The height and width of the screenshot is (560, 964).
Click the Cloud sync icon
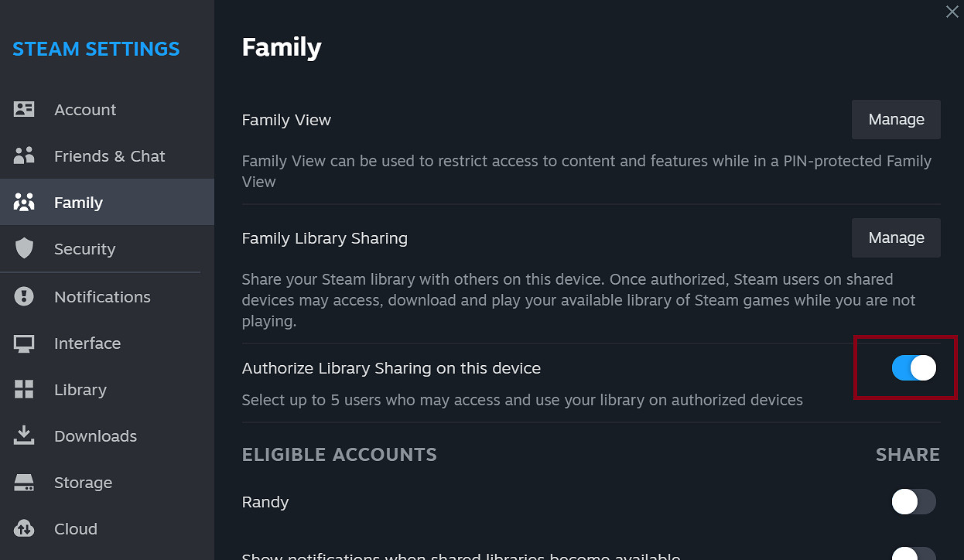pos(24,529)
